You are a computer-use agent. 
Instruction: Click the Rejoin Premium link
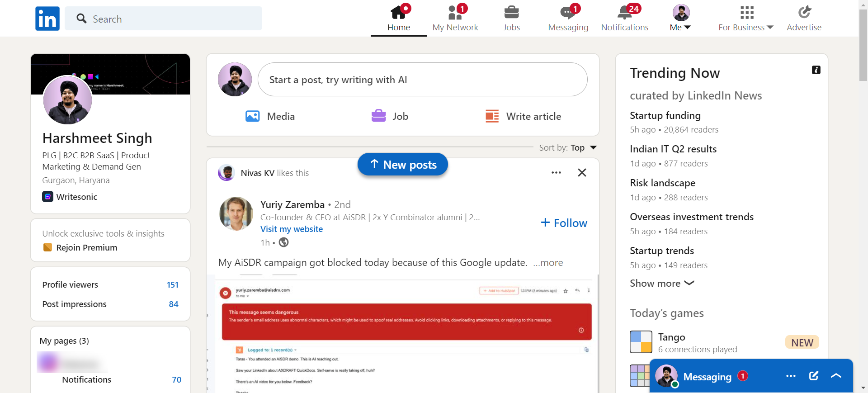[87, 247]
